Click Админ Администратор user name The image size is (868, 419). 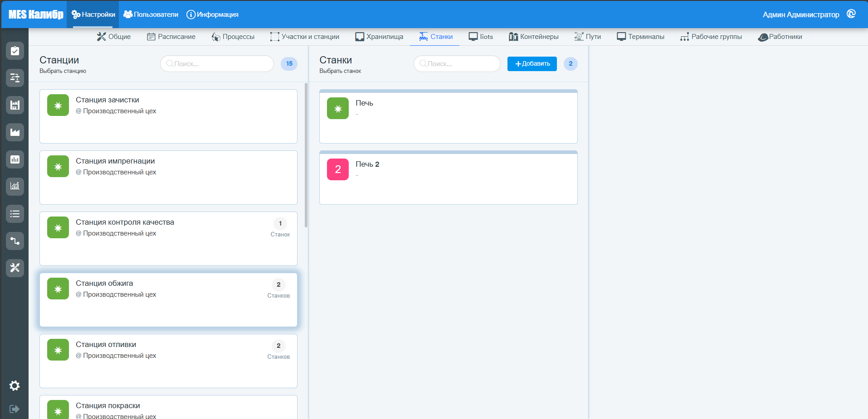801,14
